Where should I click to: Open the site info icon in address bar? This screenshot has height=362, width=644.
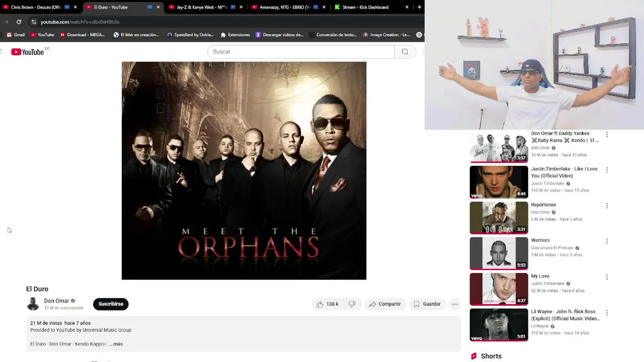coord(34,22)
